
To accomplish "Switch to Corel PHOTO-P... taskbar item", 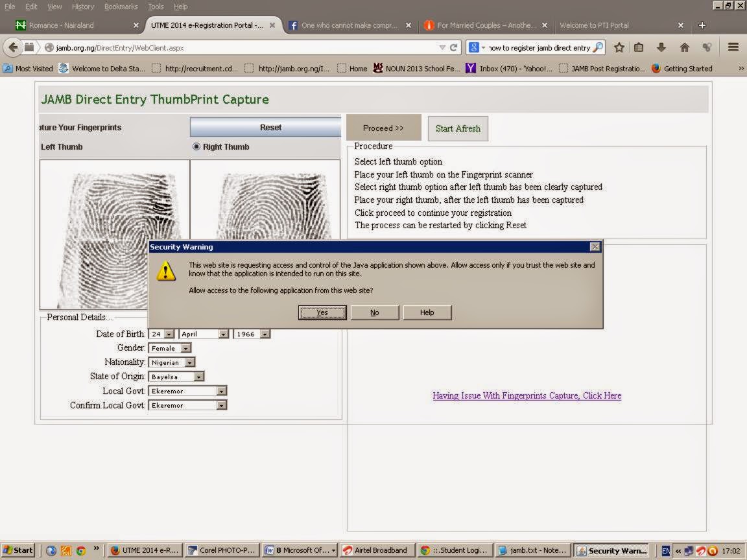I will point(222,550).
